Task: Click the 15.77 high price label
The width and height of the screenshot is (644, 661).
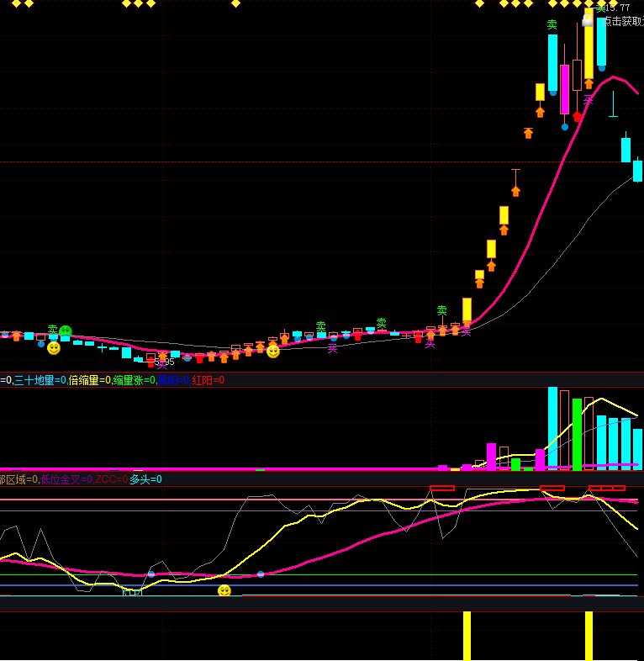Action: [617, 8]
